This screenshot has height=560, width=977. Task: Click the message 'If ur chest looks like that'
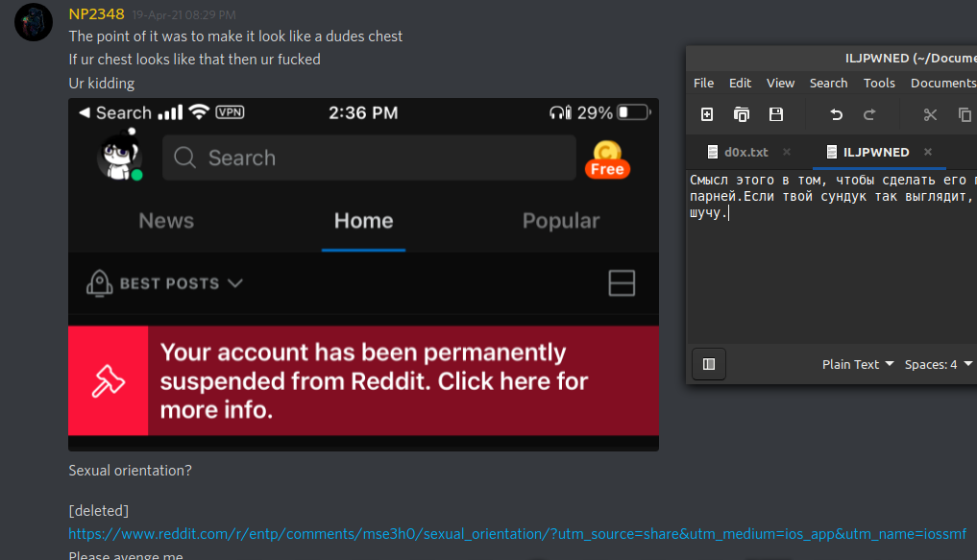(194, 60)
